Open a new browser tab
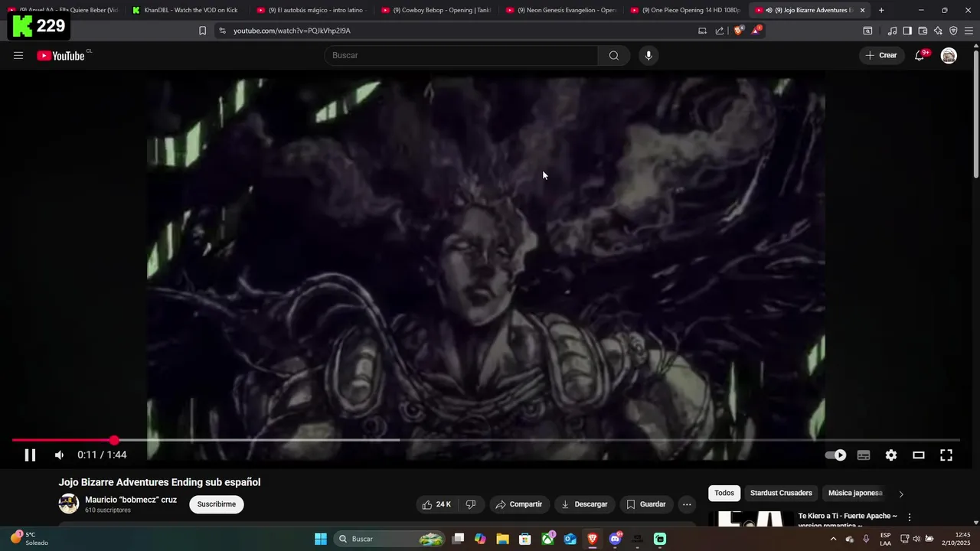 [x=881, y=10]
